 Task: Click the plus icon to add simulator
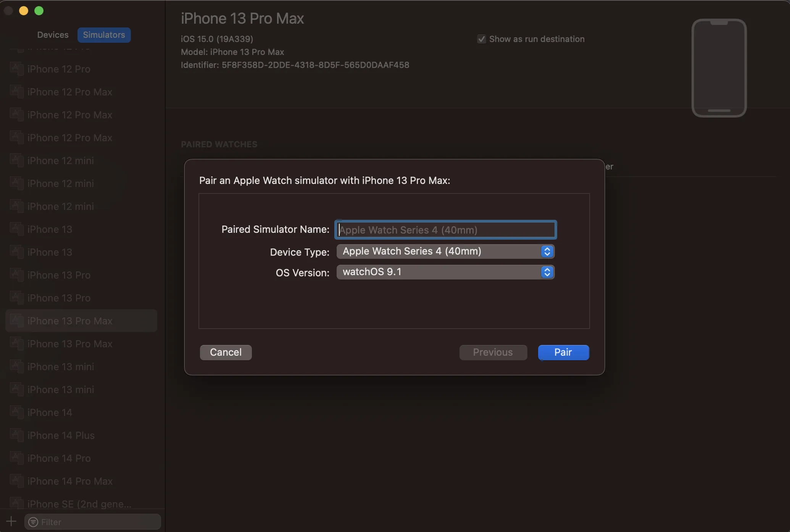[x=11, y=521]
